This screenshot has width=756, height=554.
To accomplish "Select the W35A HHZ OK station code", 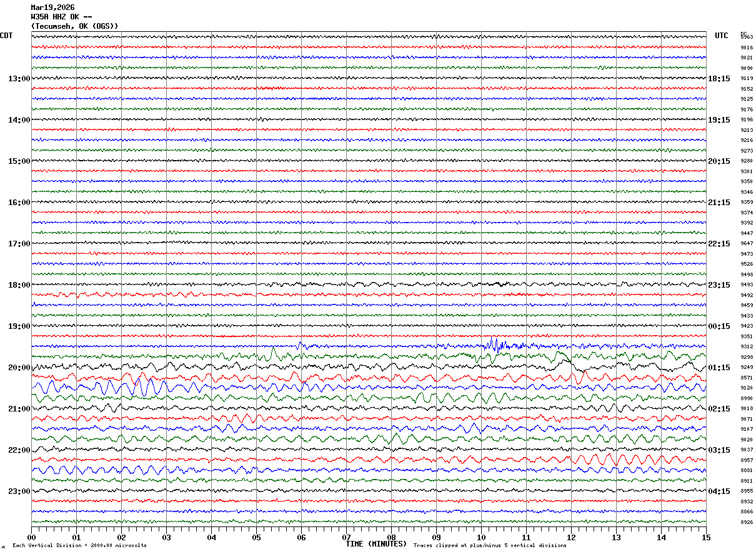I will (62, 17).
